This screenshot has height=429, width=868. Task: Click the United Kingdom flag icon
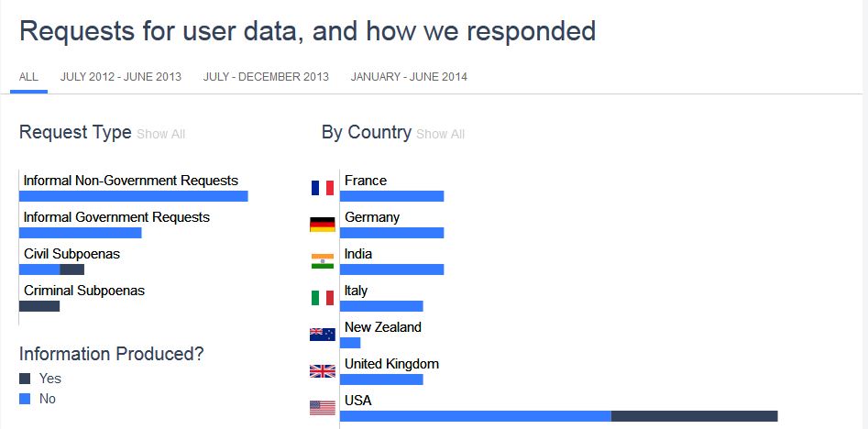(322, 371)
